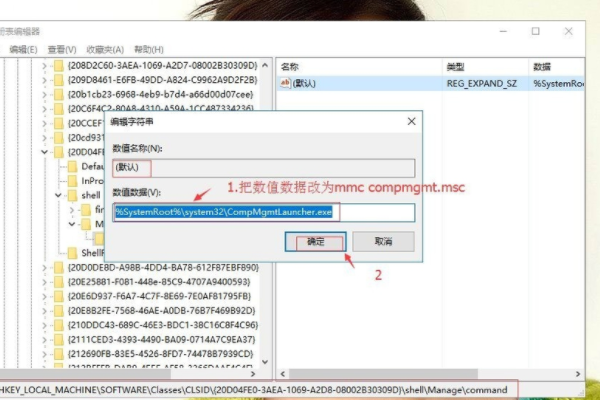Expand the {210DDC43-689C-46E3-BDC1-38C16C8F4C96} key
Image resolution: width=600 pixels, height=400 pixels.
coord(44,325)
